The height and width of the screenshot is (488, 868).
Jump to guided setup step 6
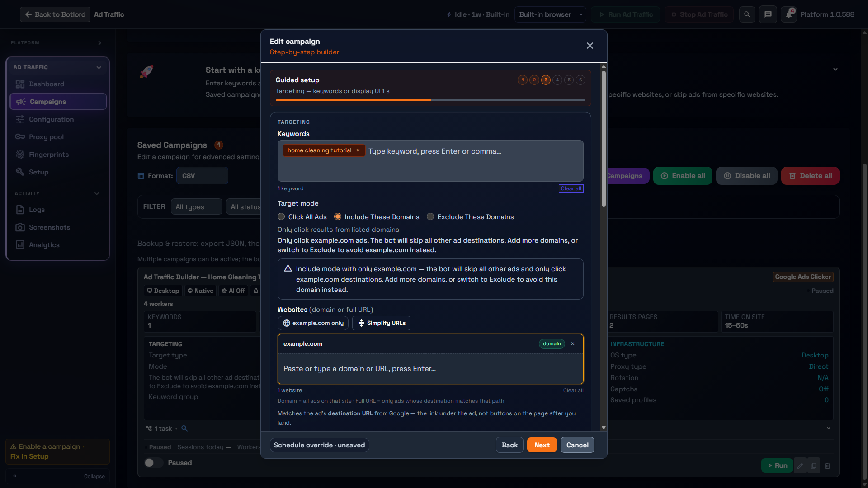pos(580,80)
